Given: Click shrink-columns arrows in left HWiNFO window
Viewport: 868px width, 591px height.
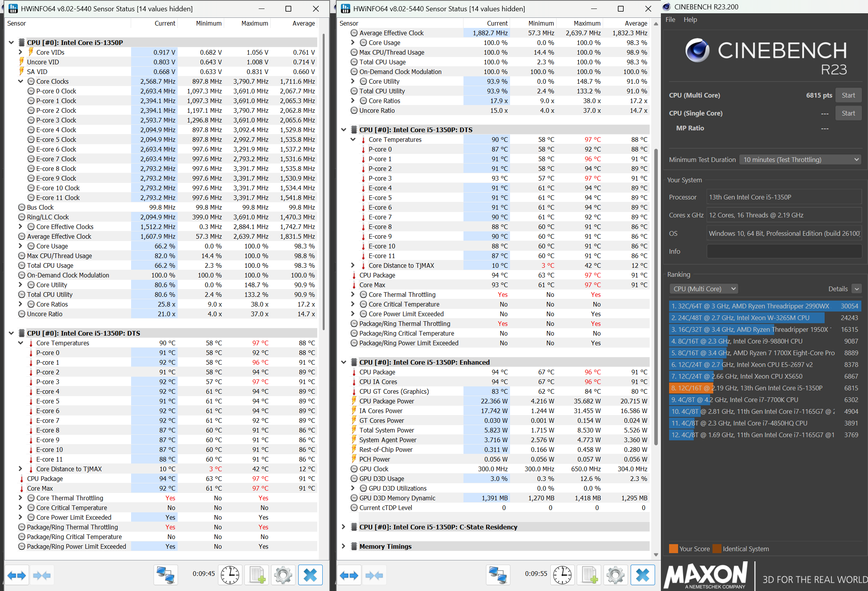Looking at the screenshot, I should coord(42,575).
